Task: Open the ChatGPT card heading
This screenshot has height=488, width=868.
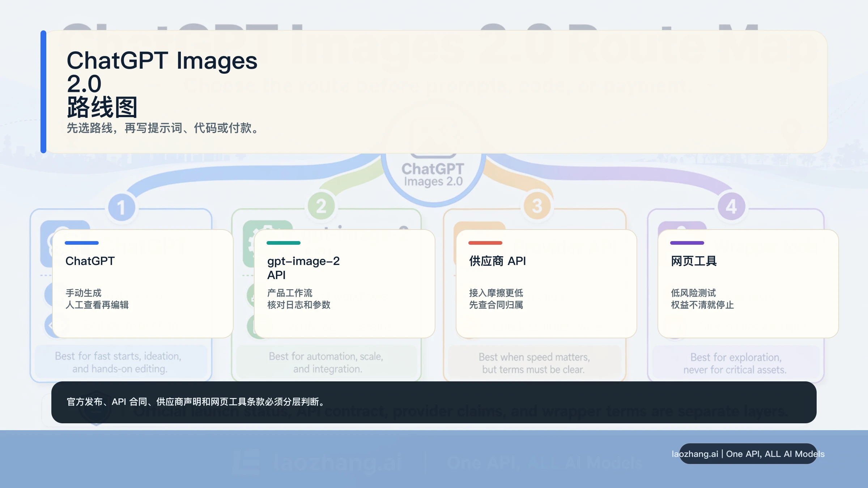Action: coord(90,261)
